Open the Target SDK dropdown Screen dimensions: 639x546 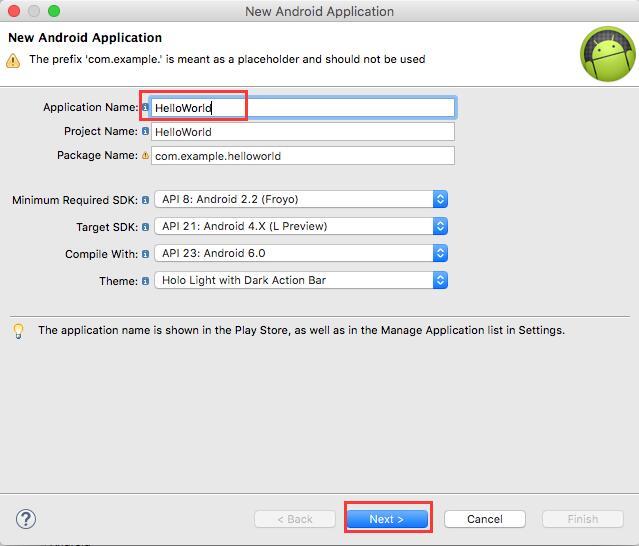click(301, 226)
